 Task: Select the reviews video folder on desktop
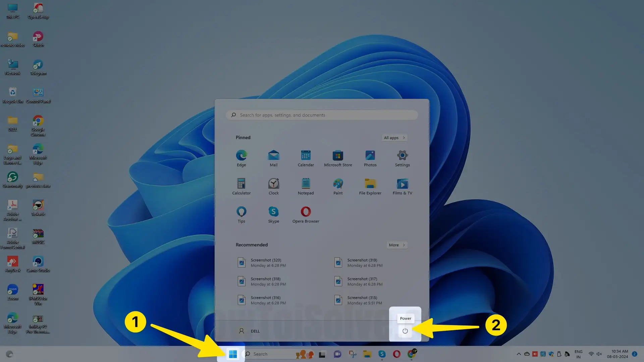pos(13,39)
